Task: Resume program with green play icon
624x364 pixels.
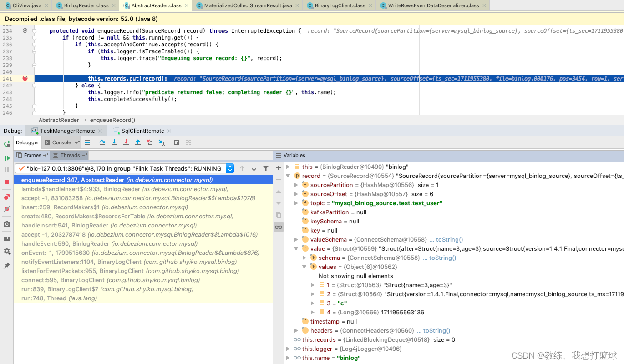Action: (x=7, y=158)
